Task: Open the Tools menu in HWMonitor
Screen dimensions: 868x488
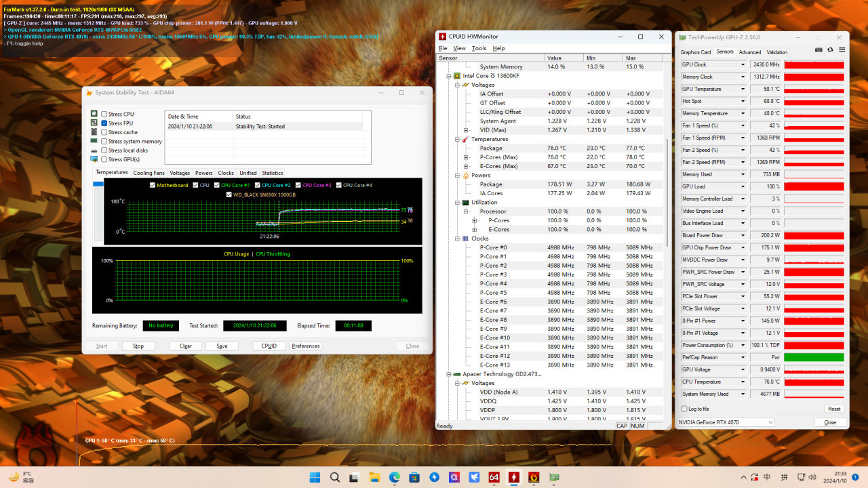Action: [x=479, y=48]
